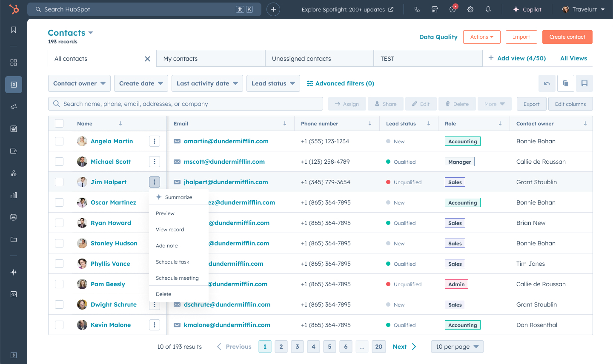The image size is (613, 364).
Task: Switch to the Unassigned contacts tab
Action: [x=319, y=59]
